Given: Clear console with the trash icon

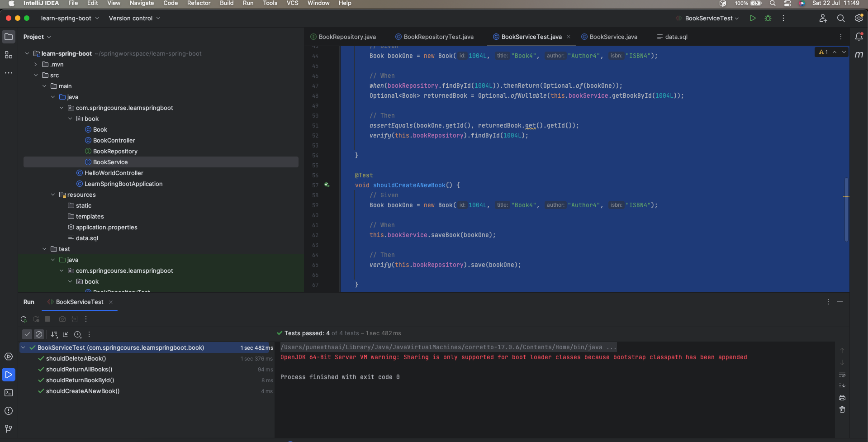Looking at the screenshot, I should click(842, 409).
